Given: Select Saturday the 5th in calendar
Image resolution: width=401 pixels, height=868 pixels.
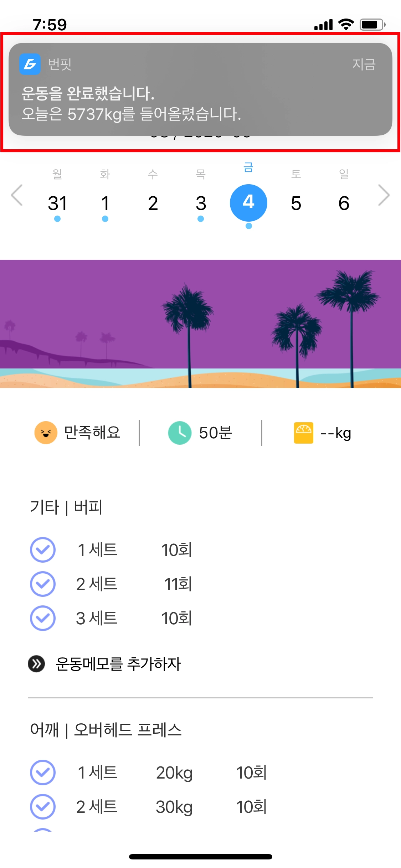Looking at the screenshot, I should click(x=296, y=203).
